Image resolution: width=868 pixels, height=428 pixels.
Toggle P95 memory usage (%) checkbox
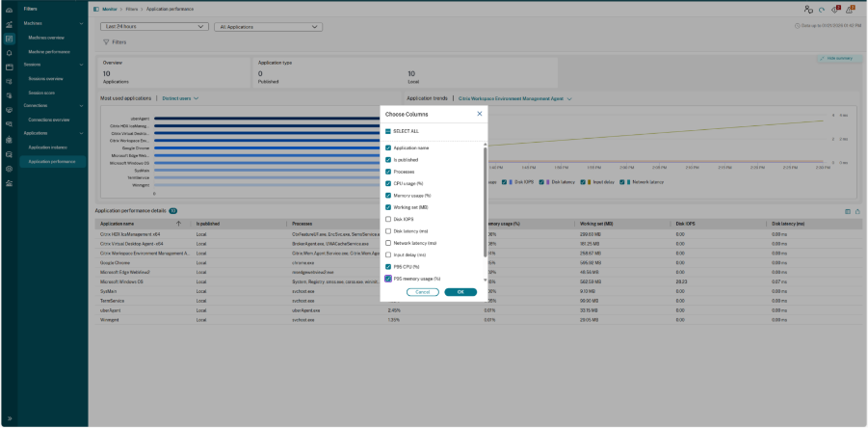pos(388,279)
